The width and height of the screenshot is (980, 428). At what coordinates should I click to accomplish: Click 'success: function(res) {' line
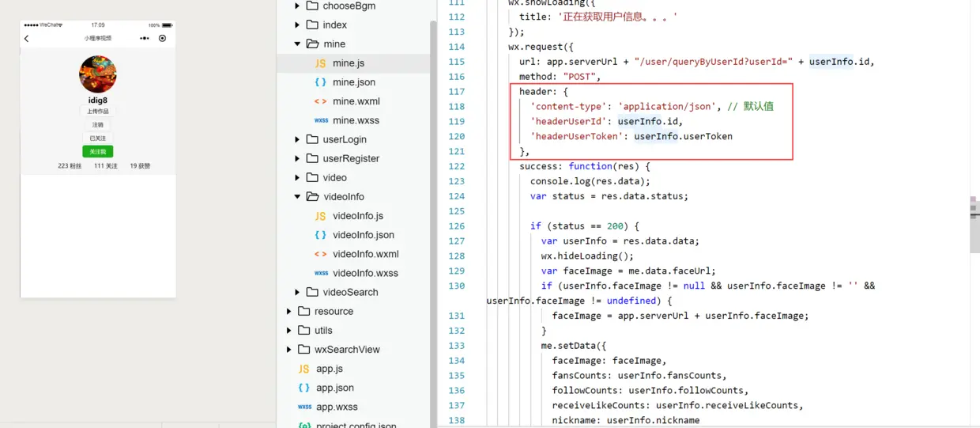tap(584, 166)
